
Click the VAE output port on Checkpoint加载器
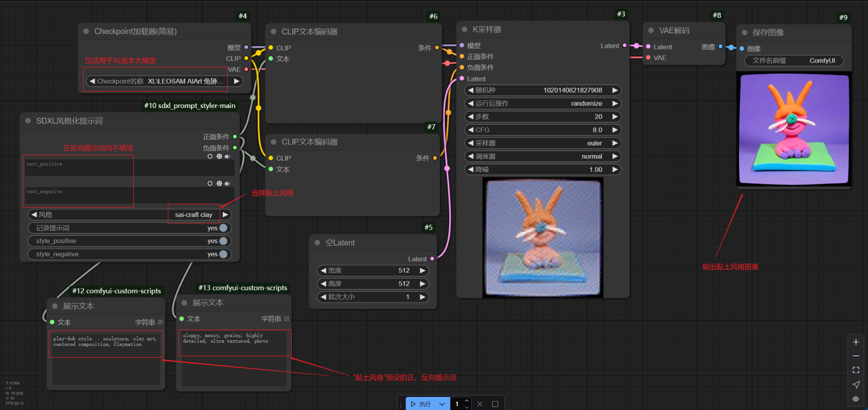tap(246, 69)
